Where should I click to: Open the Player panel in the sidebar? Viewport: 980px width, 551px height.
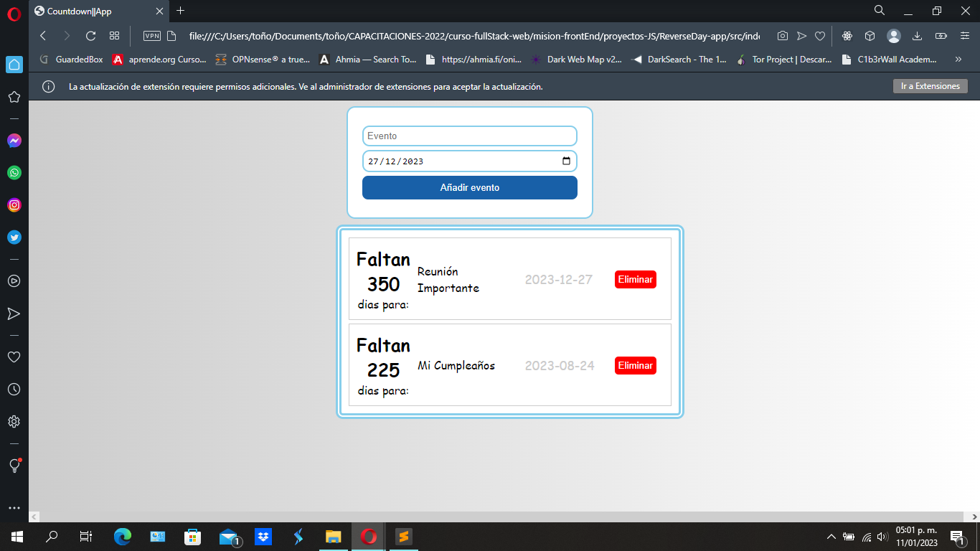pyautogui.click(x=14, y=281)
